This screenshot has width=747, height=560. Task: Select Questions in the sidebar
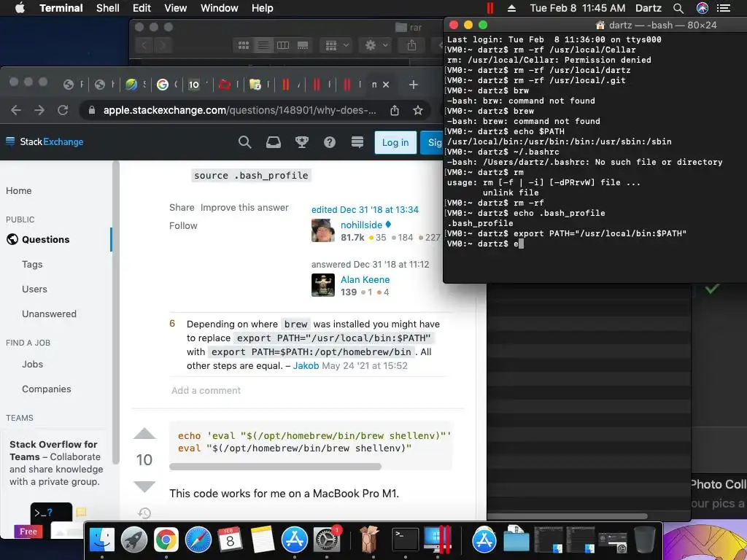pyautogui.click(x=46, y=239)
